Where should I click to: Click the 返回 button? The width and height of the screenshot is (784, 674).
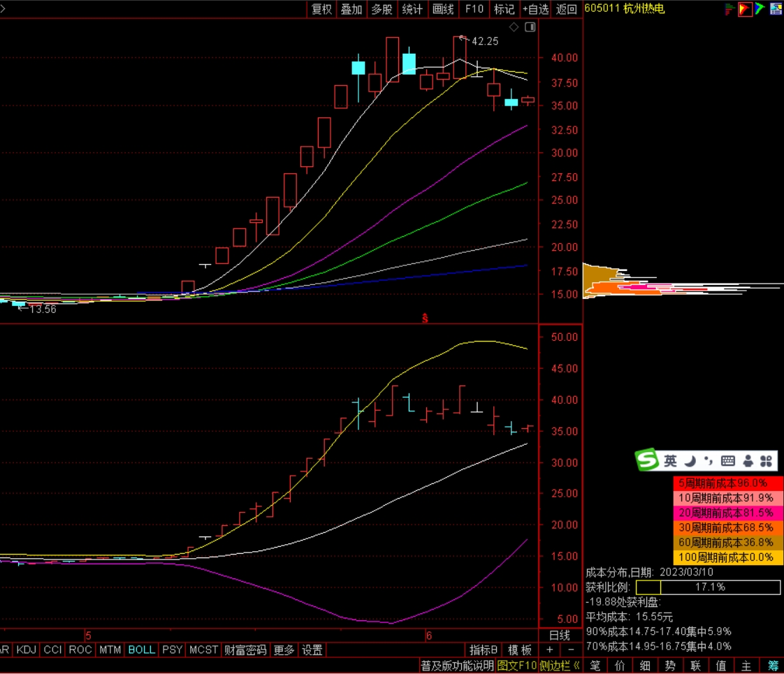point(567,9)
